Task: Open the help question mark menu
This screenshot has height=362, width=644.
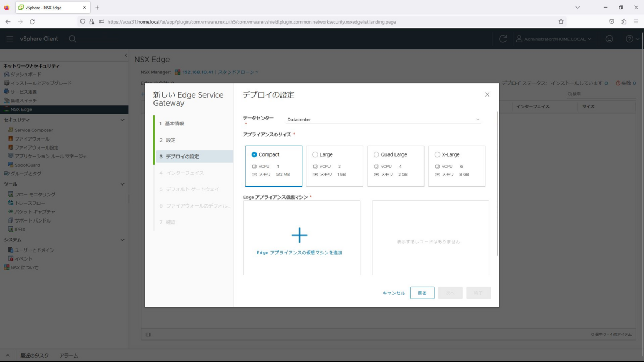Action: pos(632,39)
